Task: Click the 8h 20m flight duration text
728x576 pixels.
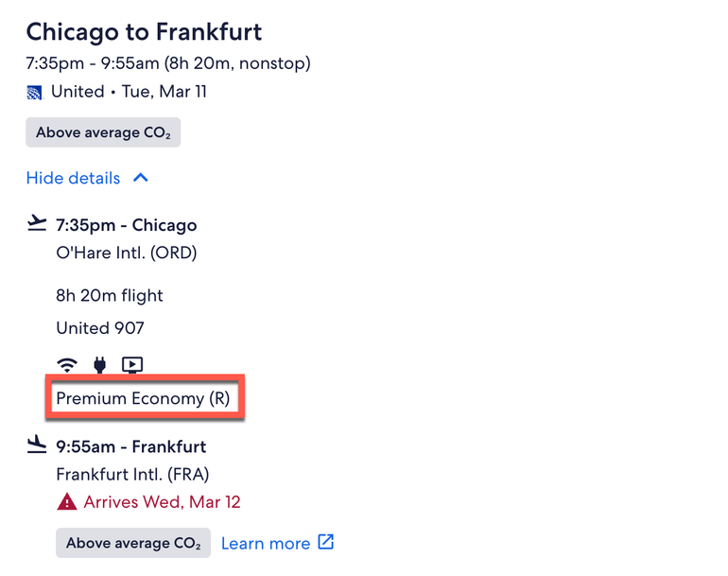Action: pyautogui.click(x=110, y=295)
